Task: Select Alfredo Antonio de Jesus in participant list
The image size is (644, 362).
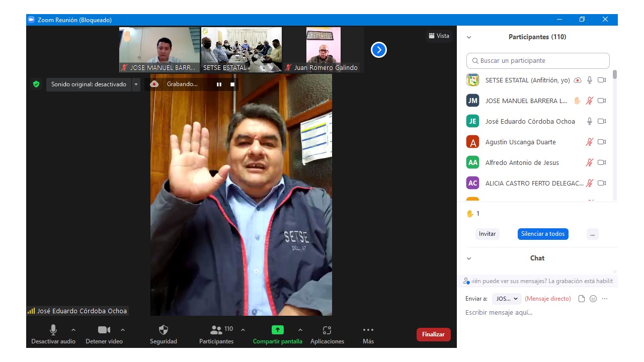Action: pyautogui.click(x=537, y=162)
